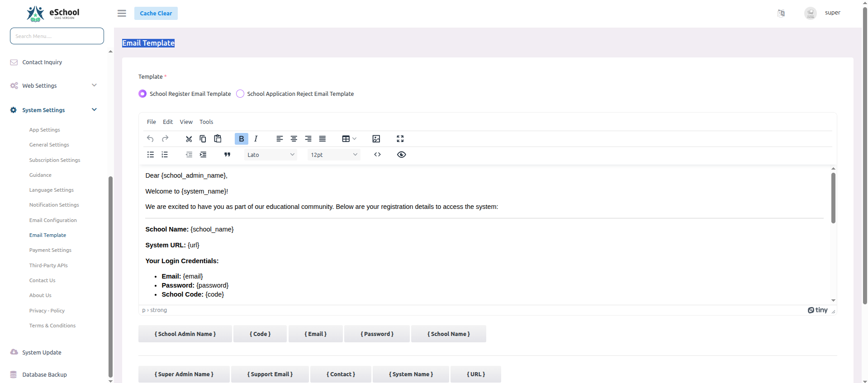Select School Application Reject Email Template option
Screen dimensions: 868x383
(240, 94)
